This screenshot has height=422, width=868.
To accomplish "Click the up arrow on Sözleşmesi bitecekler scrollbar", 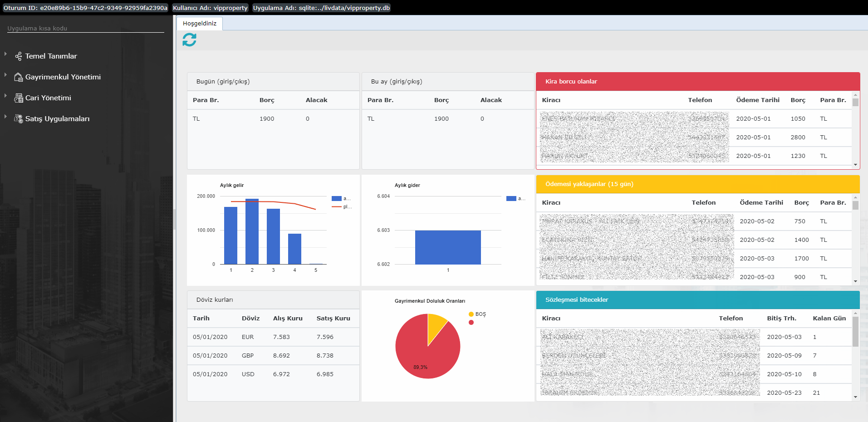I will (x=856, y=313).
